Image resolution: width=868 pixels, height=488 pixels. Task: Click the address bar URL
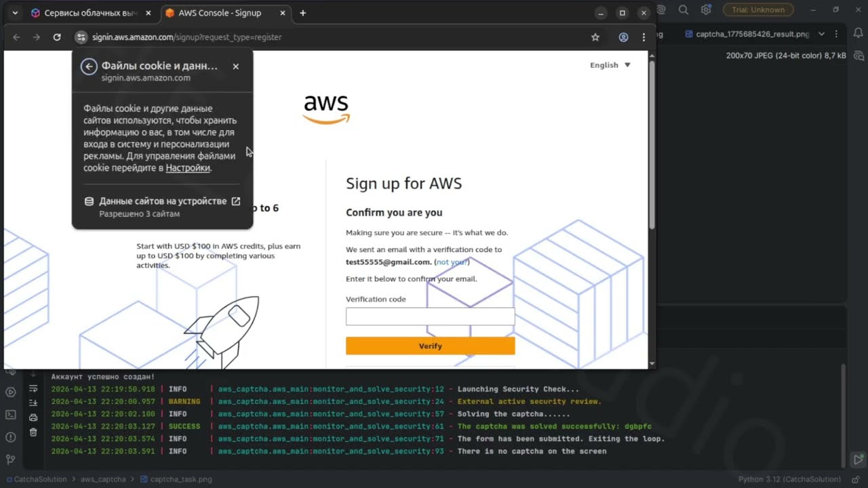186,37
